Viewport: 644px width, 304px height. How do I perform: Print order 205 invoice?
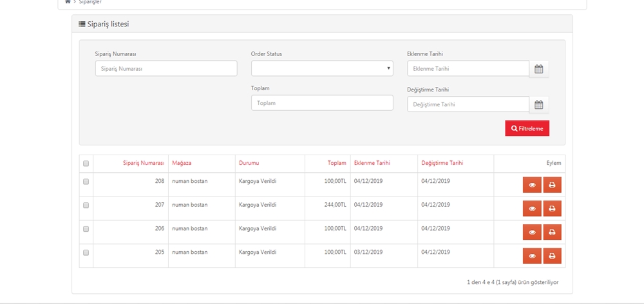coord(552,256)
